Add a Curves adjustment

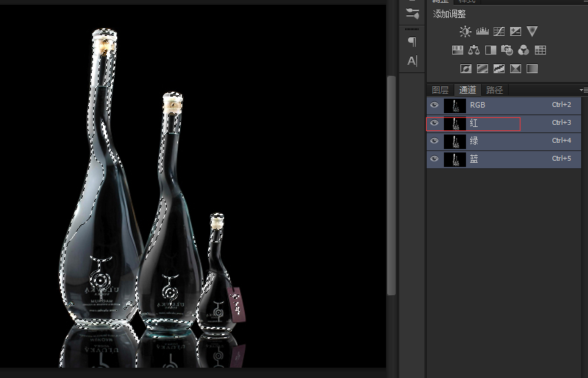499,31
